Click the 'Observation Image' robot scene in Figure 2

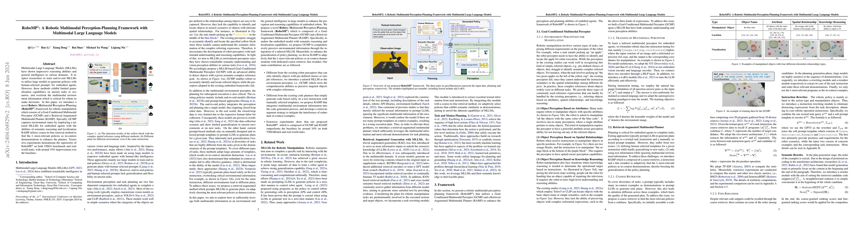pyautogui.click(x=390, y=62)
